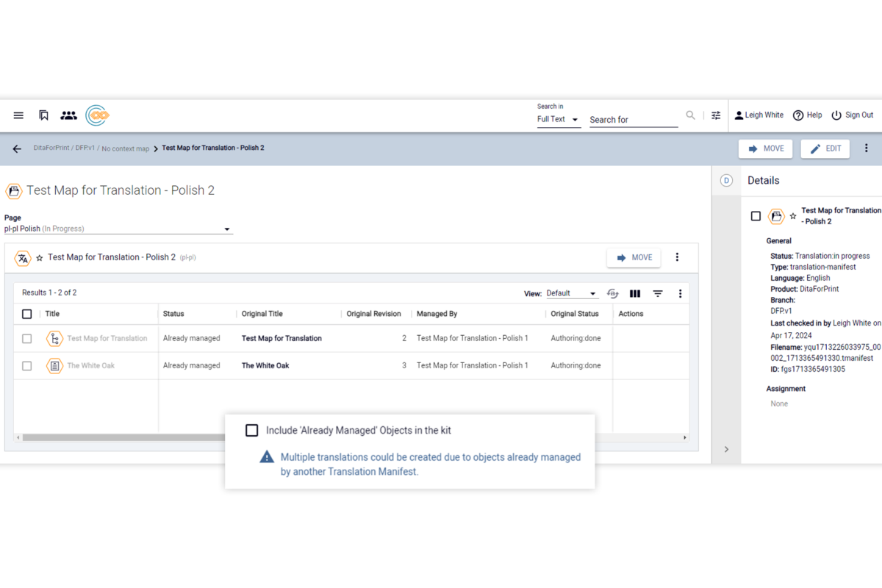Image resolution: width=882 pixels, height=588 pixels.
Task: Open the filter list icon
Action: coord(658,293)
